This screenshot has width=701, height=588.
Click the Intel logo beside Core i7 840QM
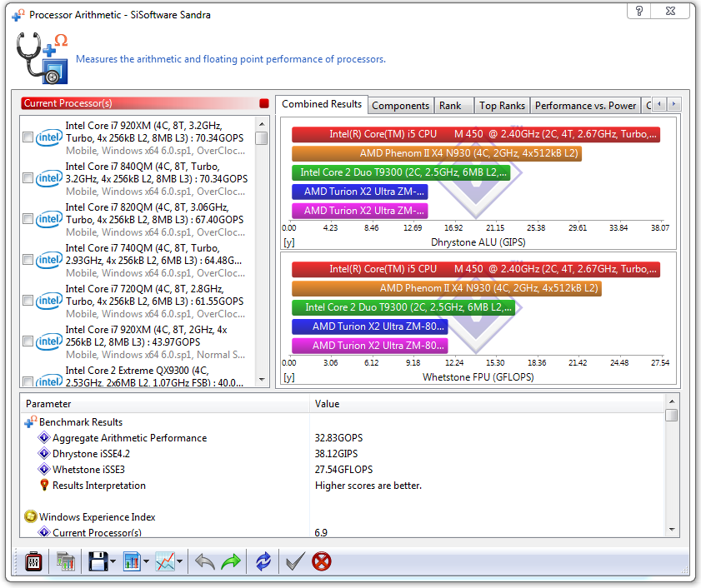click(x=49, y=178)
